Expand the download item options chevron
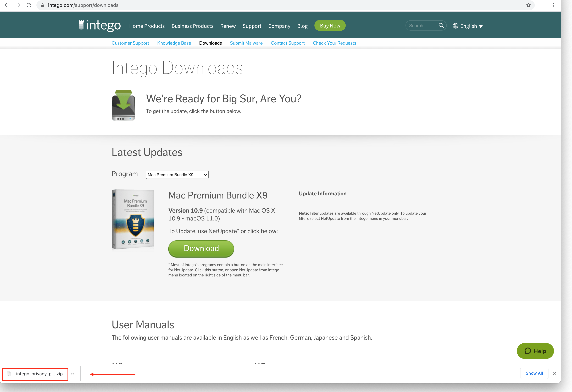This screenshot has height=392, width=572. point(73,374)
